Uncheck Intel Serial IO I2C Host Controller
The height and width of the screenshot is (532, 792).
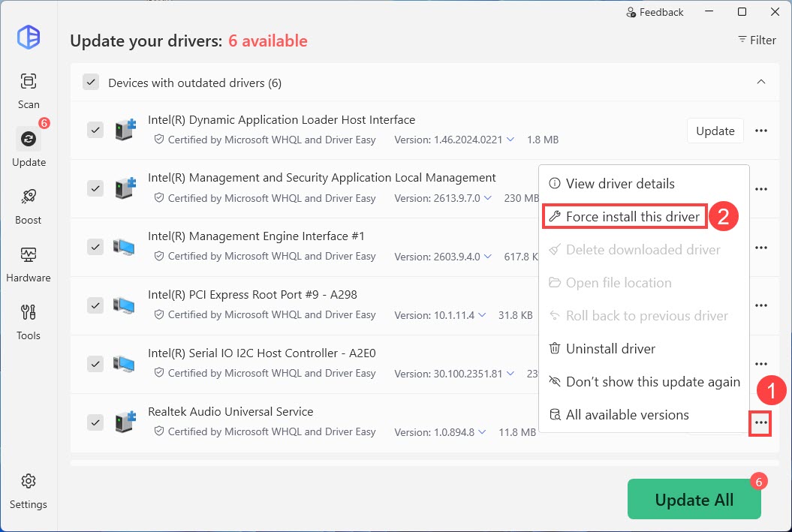pos(95,364)
